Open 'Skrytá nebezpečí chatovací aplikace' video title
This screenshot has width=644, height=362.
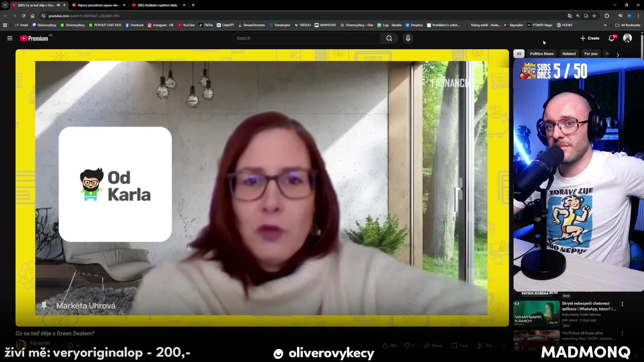(589, 306)
